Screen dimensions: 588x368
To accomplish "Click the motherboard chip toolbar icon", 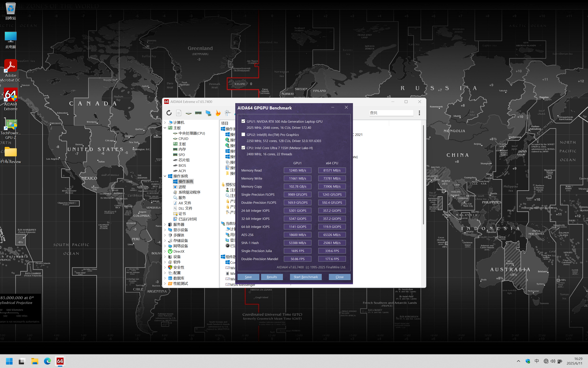I will 189,113.
